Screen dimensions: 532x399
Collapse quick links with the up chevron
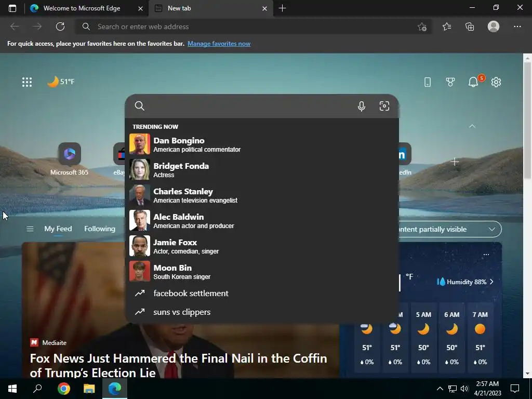[x=472, y=126]
